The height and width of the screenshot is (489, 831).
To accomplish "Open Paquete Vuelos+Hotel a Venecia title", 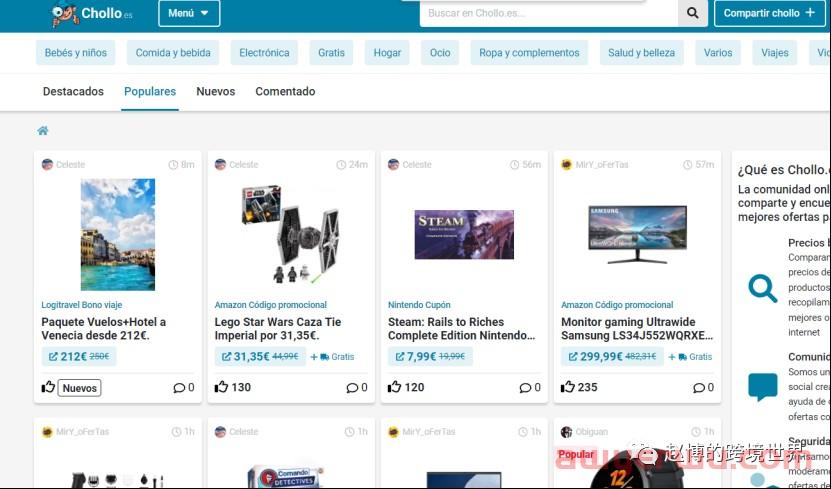I will (x=104, y=328).
